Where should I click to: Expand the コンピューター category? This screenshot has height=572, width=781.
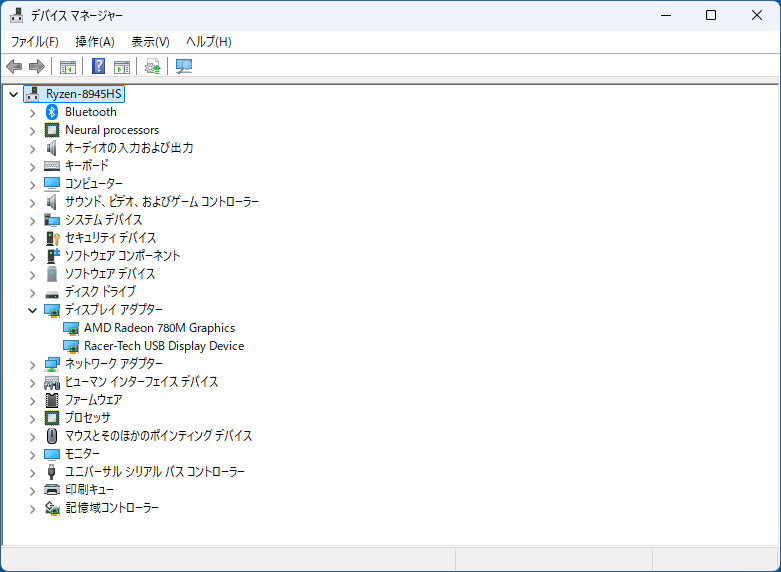pyautogui.click(x=32, y=185)
